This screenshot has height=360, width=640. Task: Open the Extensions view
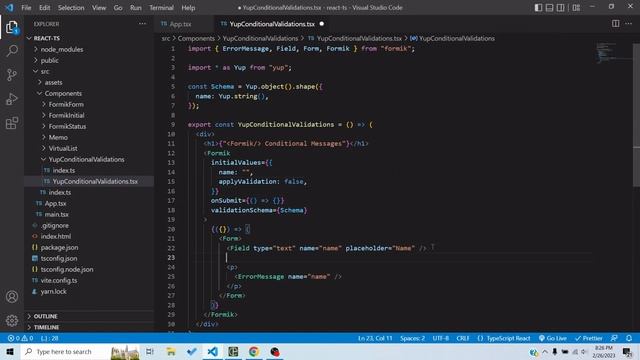tap(12, 123)
